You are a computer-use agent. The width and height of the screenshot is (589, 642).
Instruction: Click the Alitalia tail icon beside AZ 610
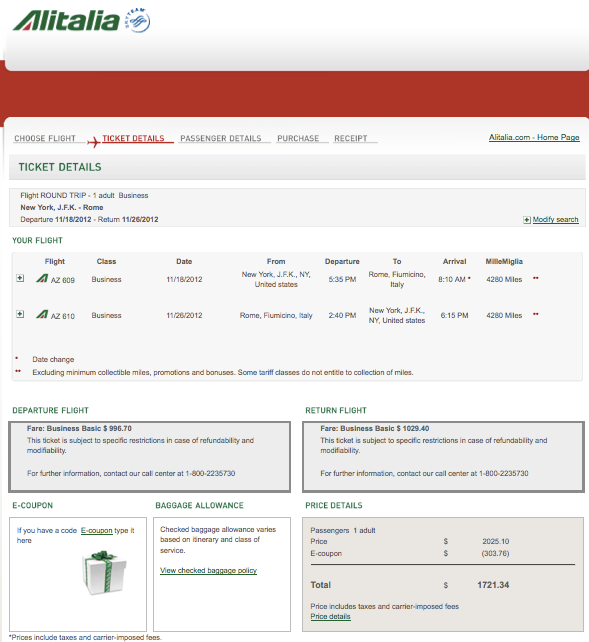42,314
